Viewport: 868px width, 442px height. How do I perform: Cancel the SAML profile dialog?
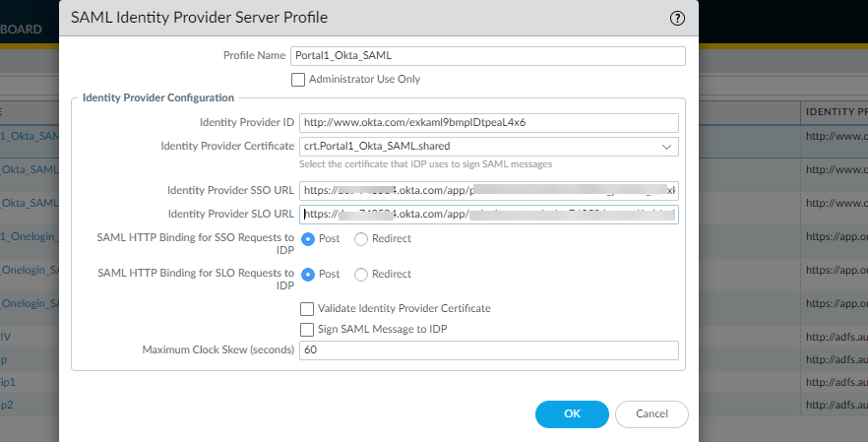pyautogui.click(x=651, y=414)
